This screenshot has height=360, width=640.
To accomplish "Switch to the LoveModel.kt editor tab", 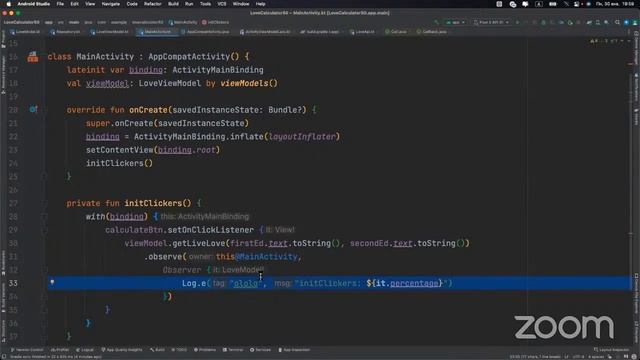I will [x=25, y=31].
